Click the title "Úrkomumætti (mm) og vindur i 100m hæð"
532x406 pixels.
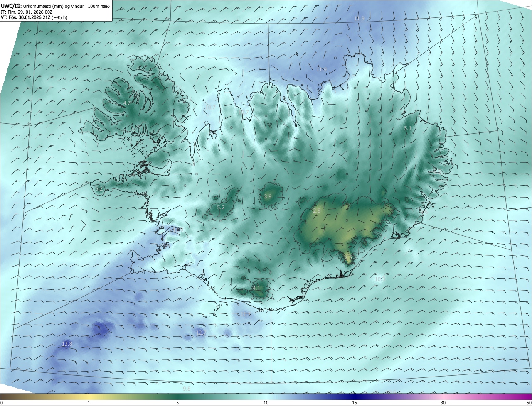point(66,6)
